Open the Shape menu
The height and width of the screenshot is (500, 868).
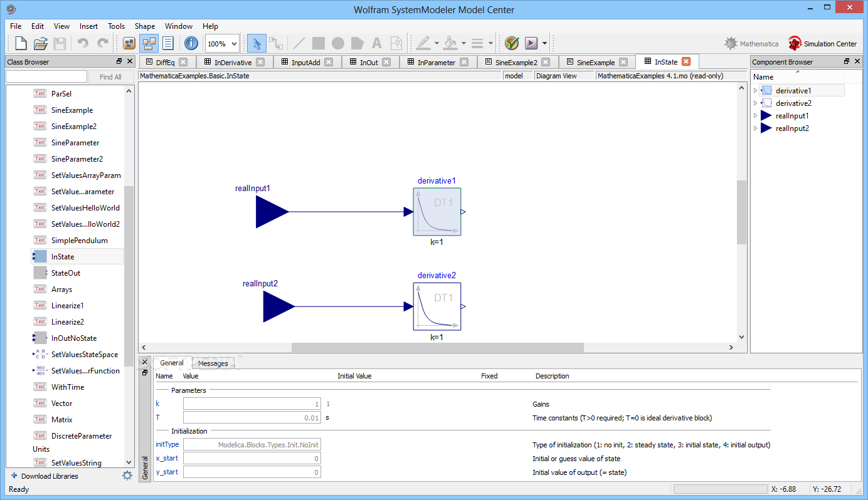pyautogui.click(x=145, y=26)
